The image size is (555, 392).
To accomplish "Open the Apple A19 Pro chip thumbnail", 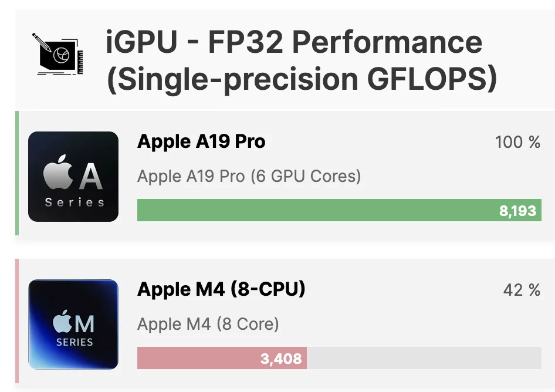I will (x=73, y=176).
